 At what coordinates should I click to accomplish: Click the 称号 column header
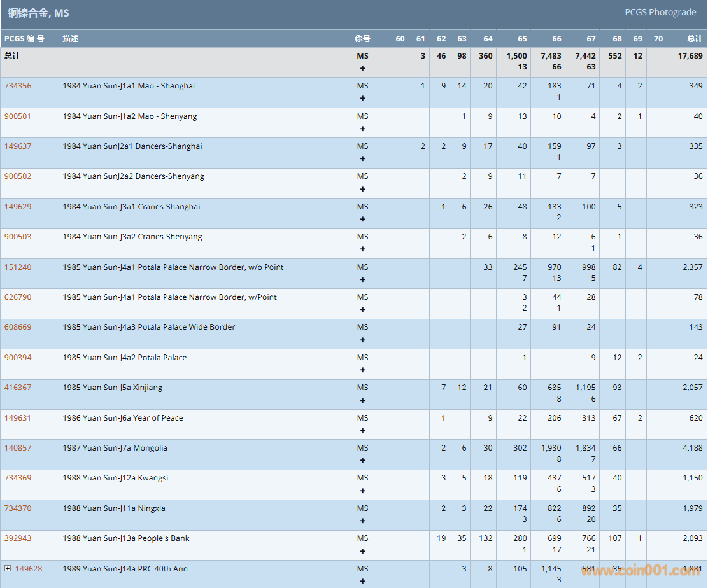[x=362, y=39]
